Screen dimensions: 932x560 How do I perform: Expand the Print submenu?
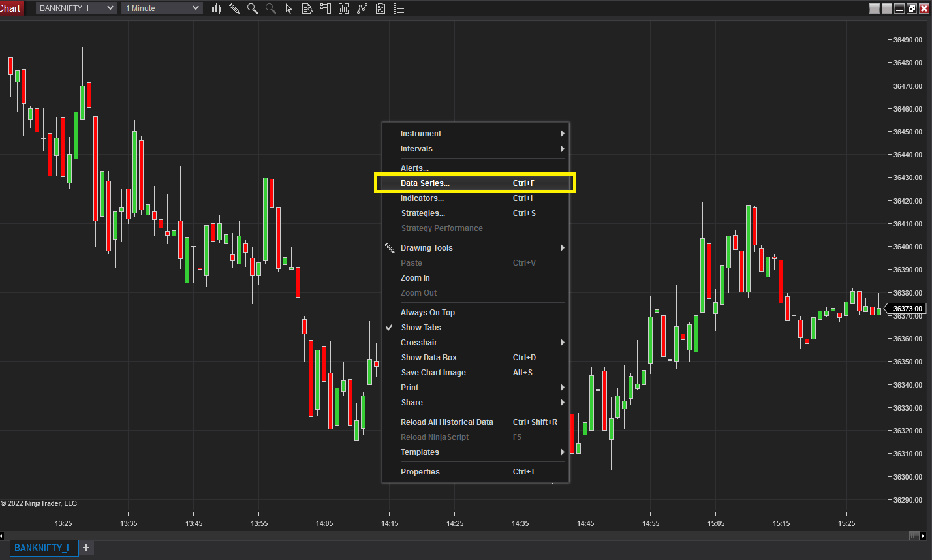click(x=476, y=388)
